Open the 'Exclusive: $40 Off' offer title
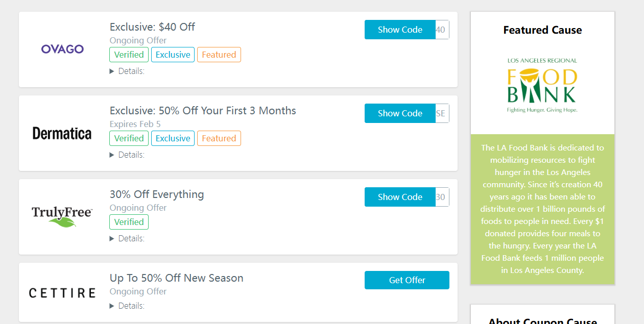 [152, 27]
